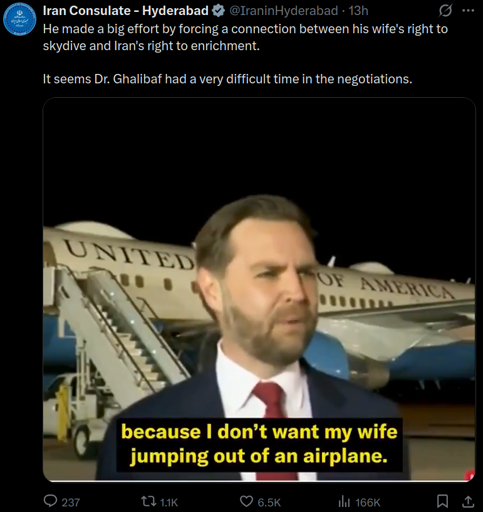Viewport: 483px width, 512px height.
Task: Open the three-dot more options menu
Action: tap(468, 11)
